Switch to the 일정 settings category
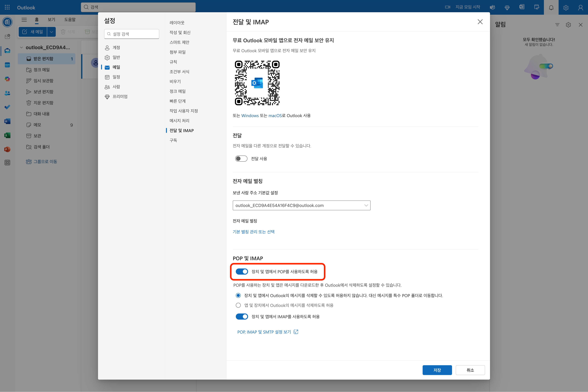This screenshot has width=588, height=392. point(116,77)
